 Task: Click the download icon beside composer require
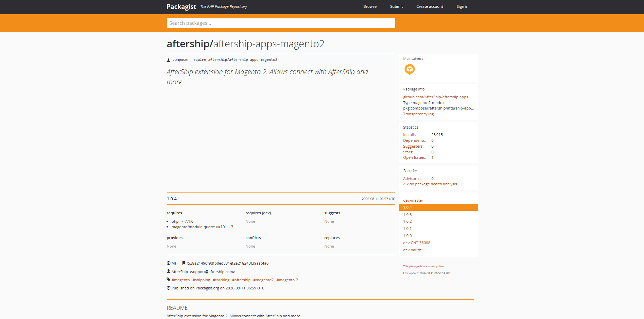[x=168, y=60]
